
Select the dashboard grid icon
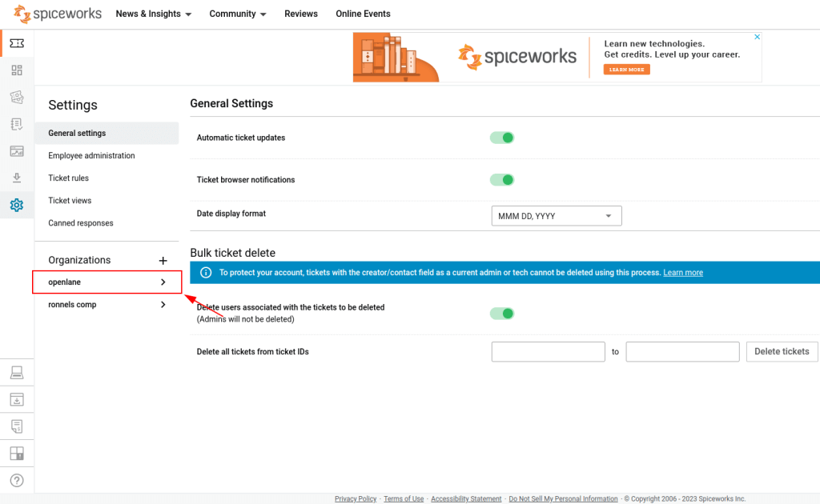pos(17,70)
